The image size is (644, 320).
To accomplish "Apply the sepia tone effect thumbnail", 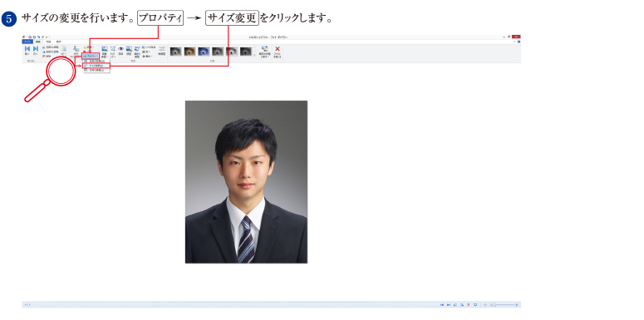I will point(189,52).
